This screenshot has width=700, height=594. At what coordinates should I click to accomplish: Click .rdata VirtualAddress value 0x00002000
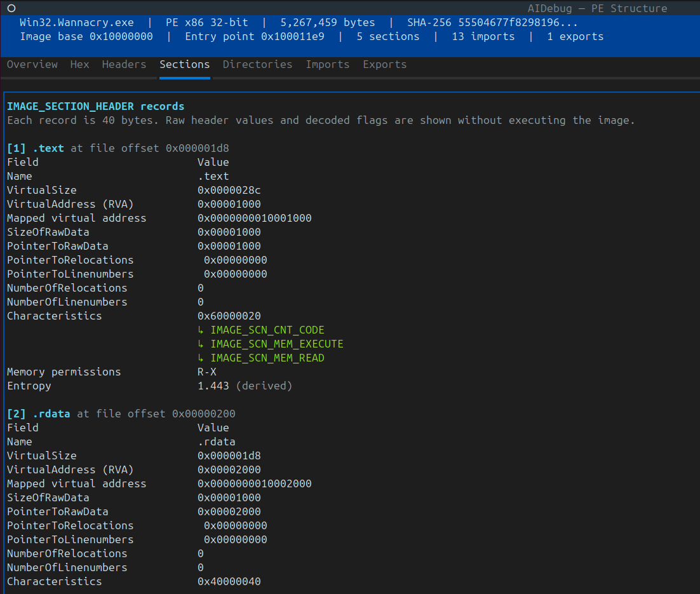coord(229,470)
